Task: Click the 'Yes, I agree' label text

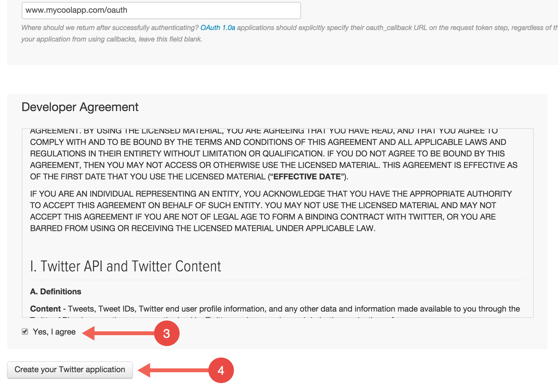Action: [54, 332]
